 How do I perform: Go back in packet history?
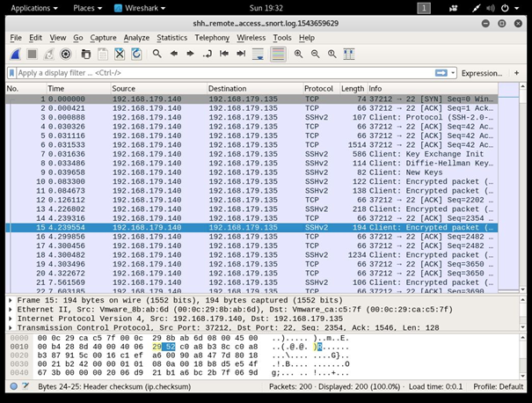174,54
